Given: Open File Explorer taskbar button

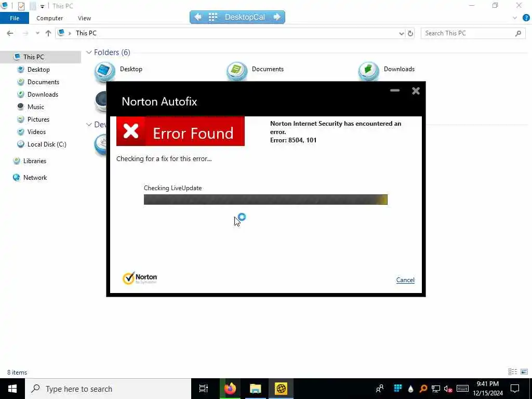Looking at the screenshot, I should (x=256, y=389).
